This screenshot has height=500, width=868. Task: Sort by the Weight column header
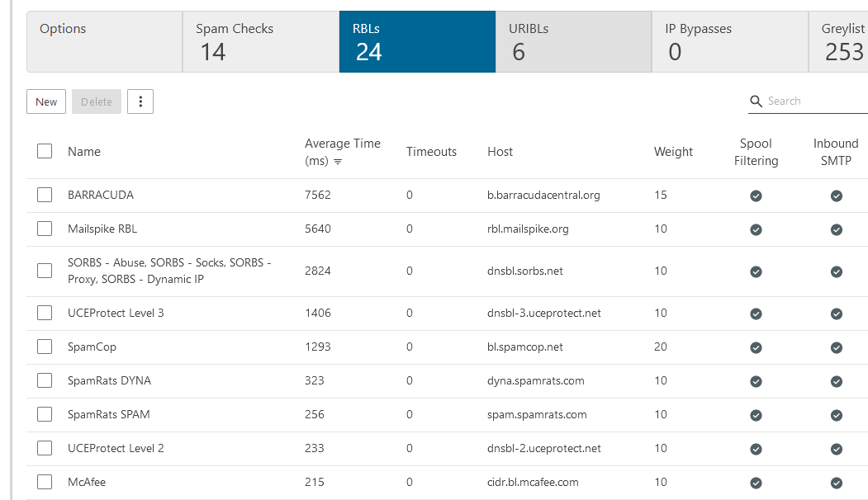673,152
